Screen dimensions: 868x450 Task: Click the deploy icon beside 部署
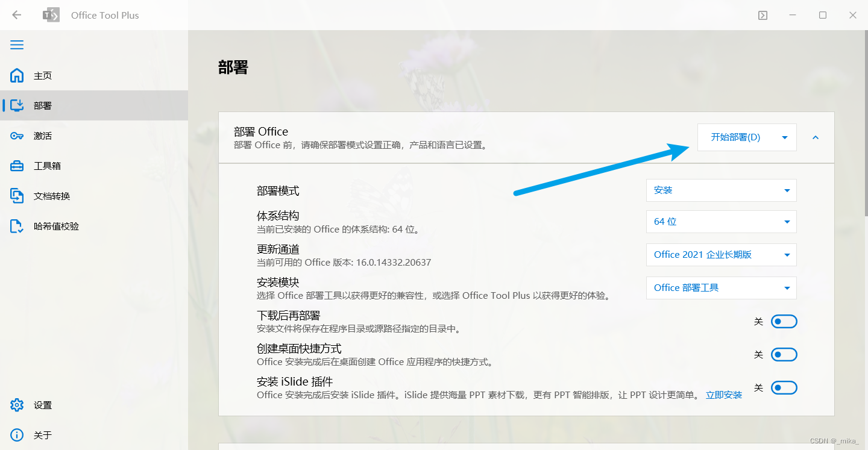(x=17, y=105)
